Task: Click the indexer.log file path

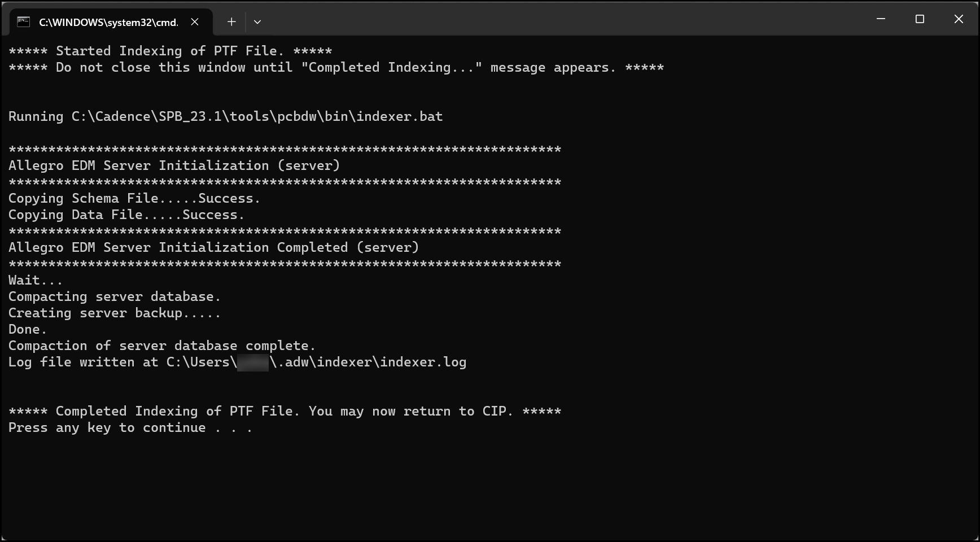Action: (316, 362)
